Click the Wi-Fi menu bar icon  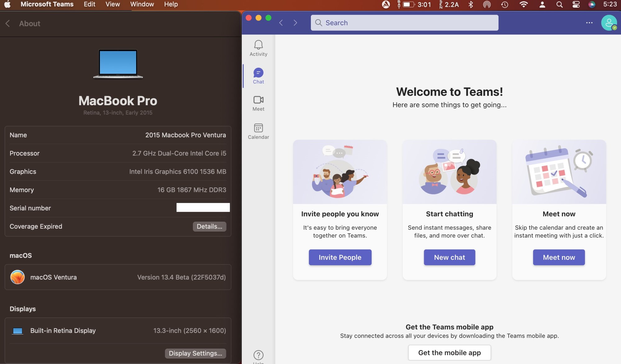(524, 4)
